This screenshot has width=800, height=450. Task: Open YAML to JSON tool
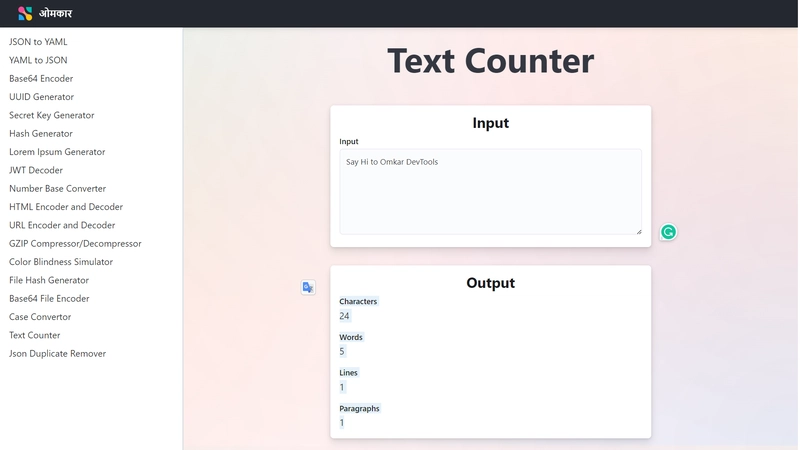pyautogui.click(x=38, y=60)
